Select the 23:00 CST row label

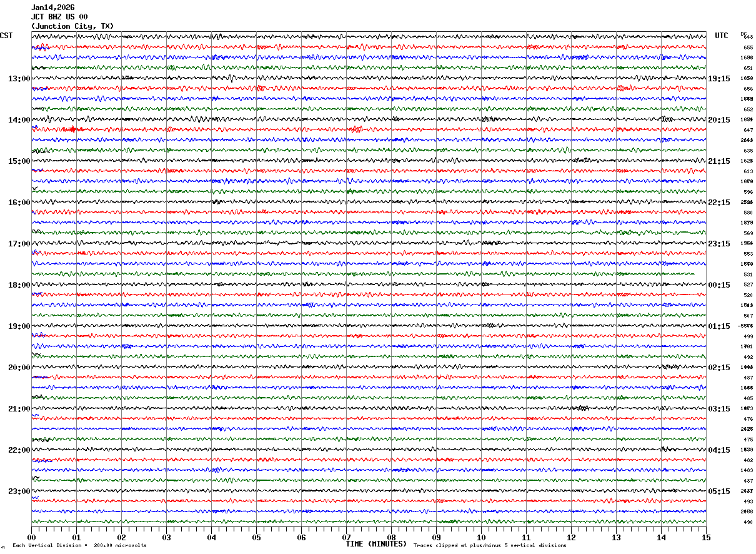[x=19, y=491]
